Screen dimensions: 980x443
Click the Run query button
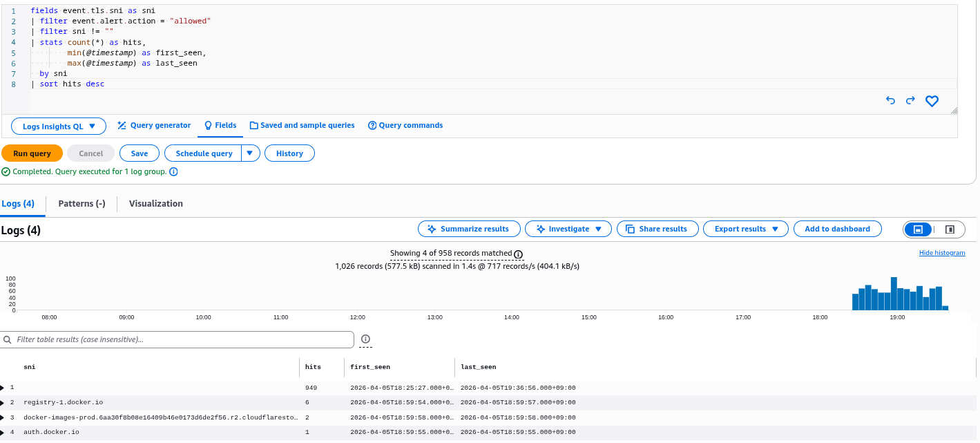point(32,153)
